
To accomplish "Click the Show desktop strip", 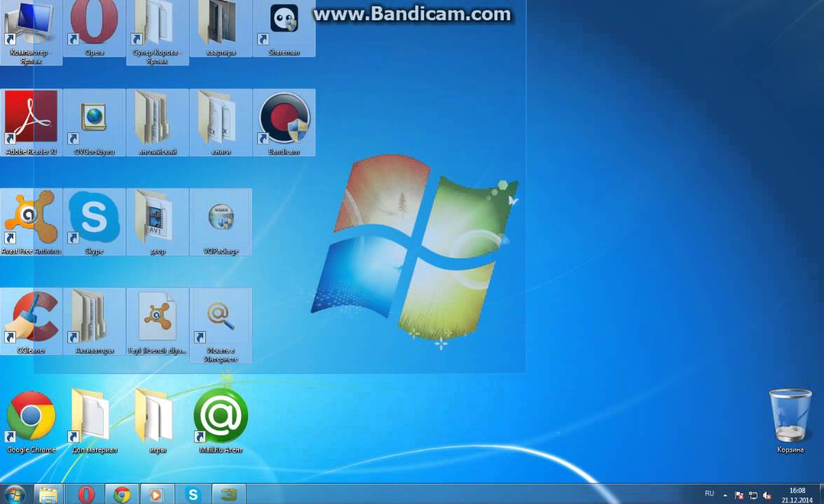I will pos(821,494).
